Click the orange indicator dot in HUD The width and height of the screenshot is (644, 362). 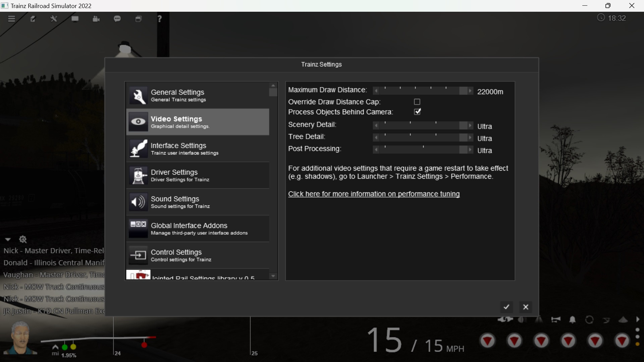pyautogui.click(x=638, y=344)
